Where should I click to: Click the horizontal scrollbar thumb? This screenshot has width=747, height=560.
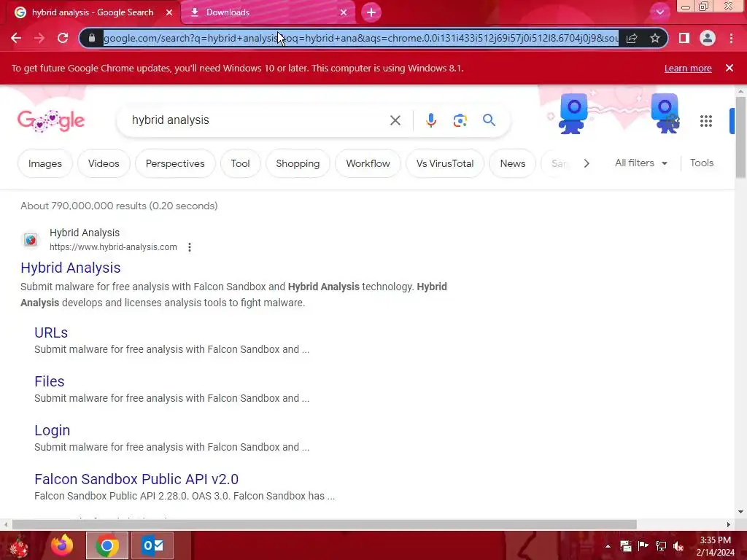pos(325,524)
